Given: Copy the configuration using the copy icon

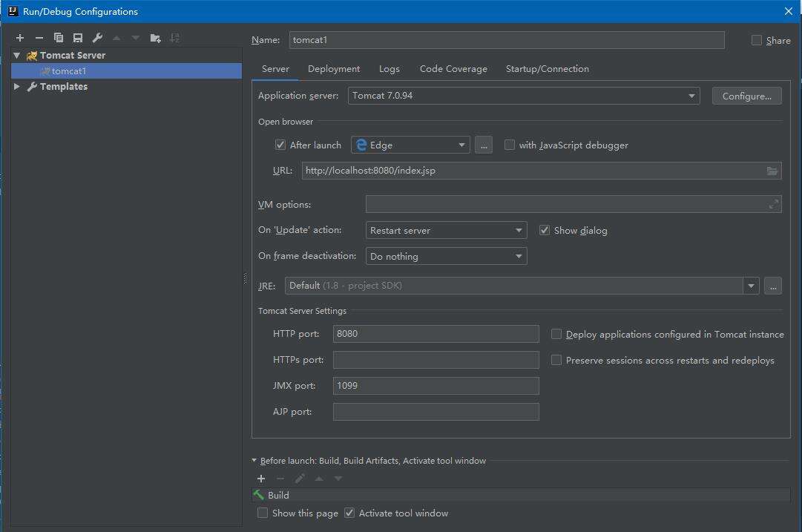Looking at the screenshot, I should click(x=59, y=38).
